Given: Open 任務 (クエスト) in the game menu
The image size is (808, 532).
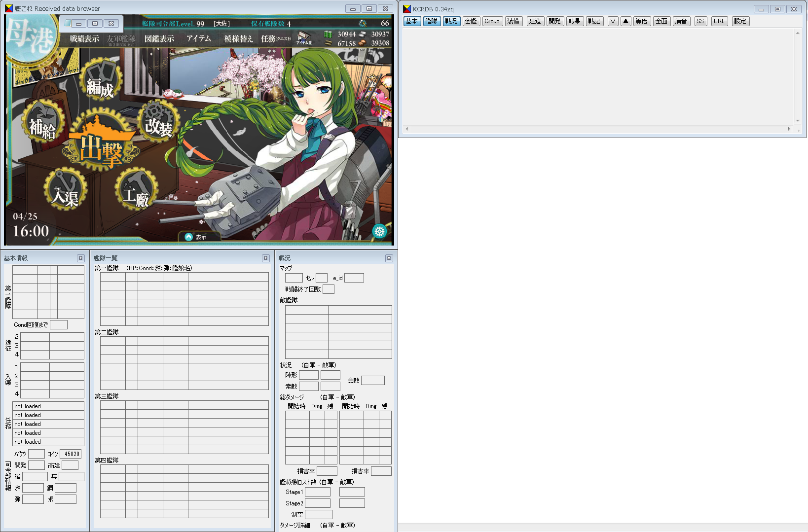Looking at the screenshot, I should (276, 39).
